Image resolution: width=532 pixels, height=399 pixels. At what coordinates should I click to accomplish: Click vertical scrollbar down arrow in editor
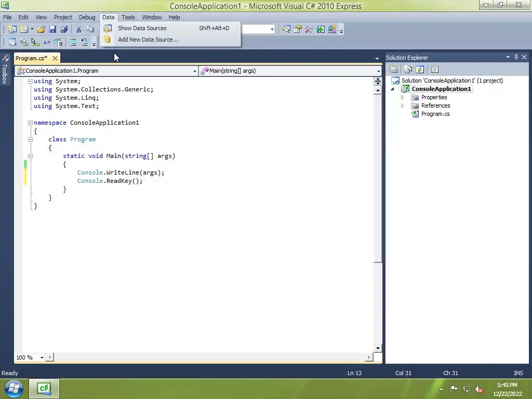[378, 348]
